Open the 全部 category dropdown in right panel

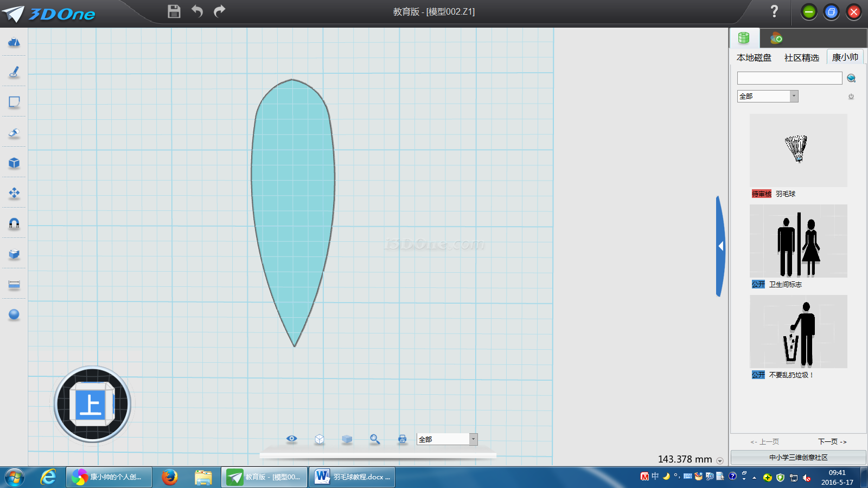coord(768,96)
